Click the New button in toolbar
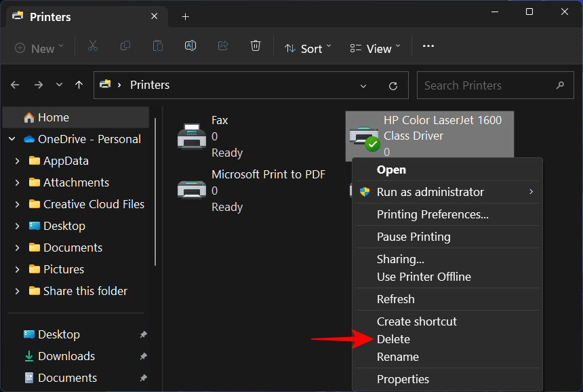583x392 pixels. click(x=39, y=48)
